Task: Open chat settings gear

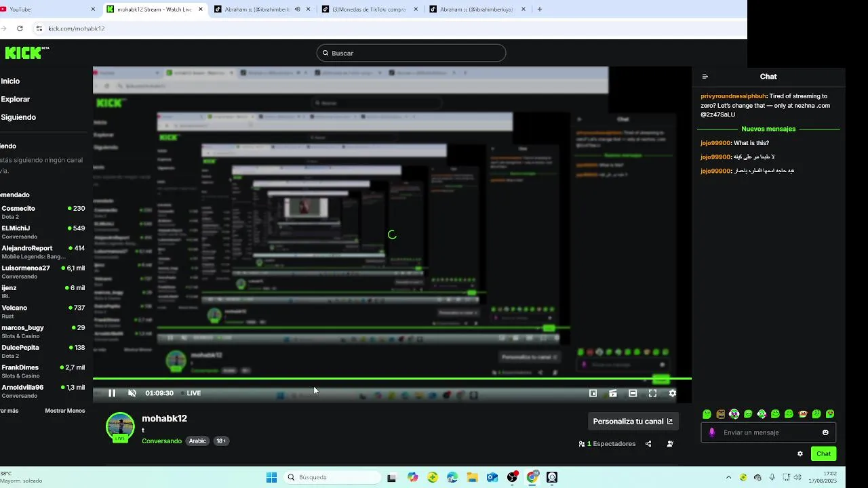Action: point(800,454)
